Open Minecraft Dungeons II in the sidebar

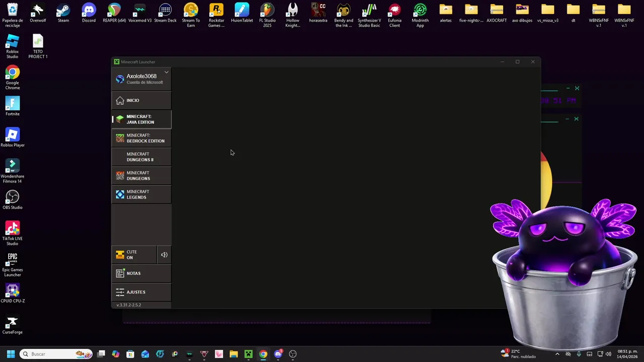pos(141,157)
